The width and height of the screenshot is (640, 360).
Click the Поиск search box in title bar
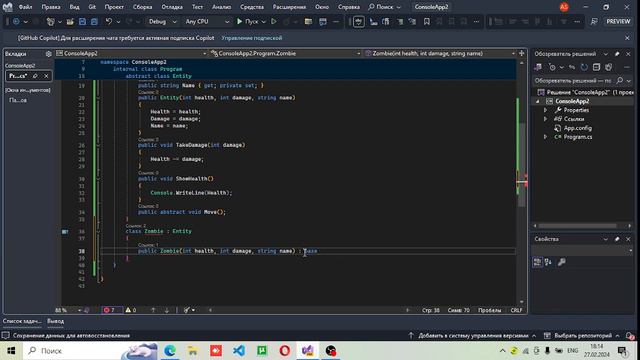click(384, 7)
